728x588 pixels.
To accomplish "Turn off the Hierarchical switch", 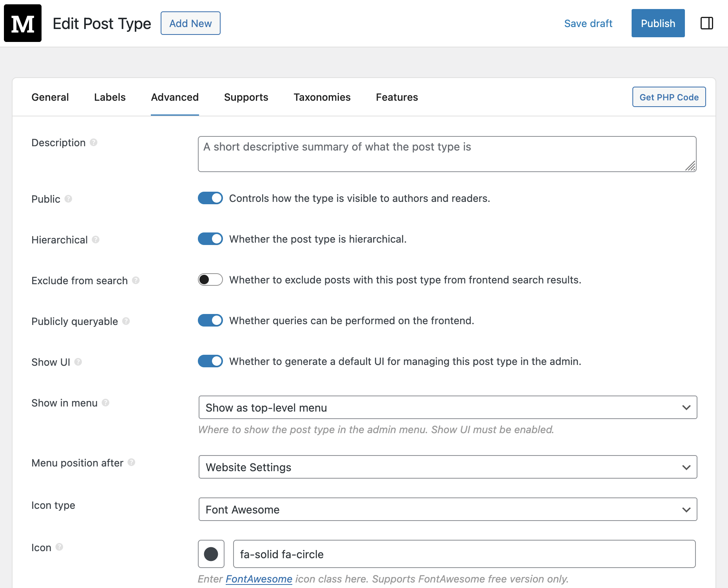I will tap(210, 239).
